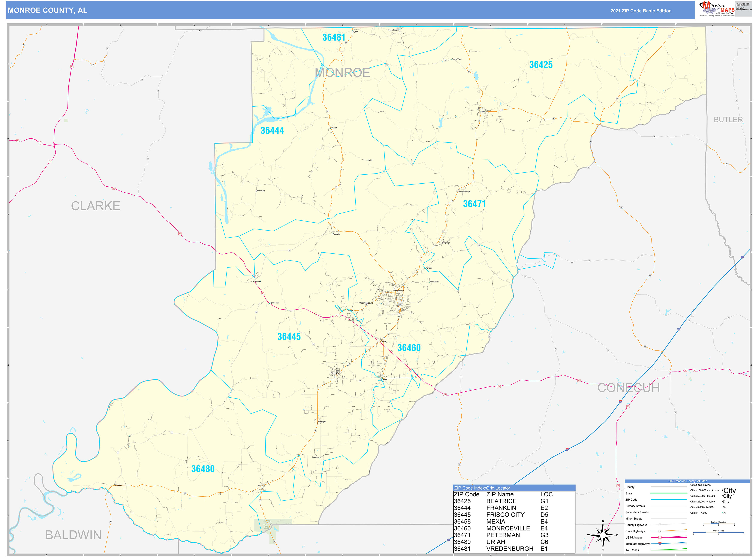
Task: Select the 2021 ZIP Code Basic Edition text
Action: (641, 11)
